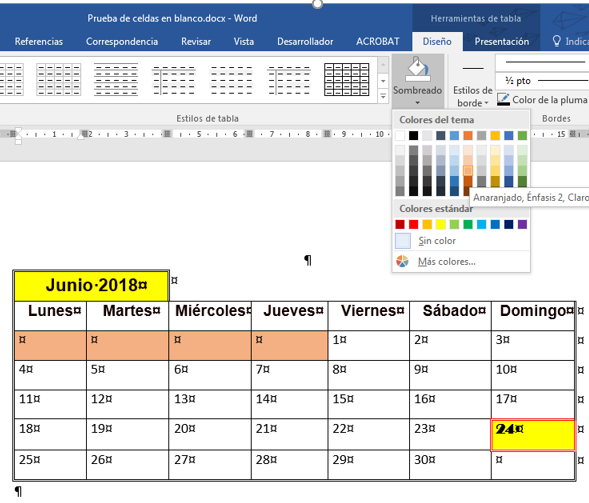
Task: Click the cell with date 30
Action: pyautogui.click(x=450, y=465)
